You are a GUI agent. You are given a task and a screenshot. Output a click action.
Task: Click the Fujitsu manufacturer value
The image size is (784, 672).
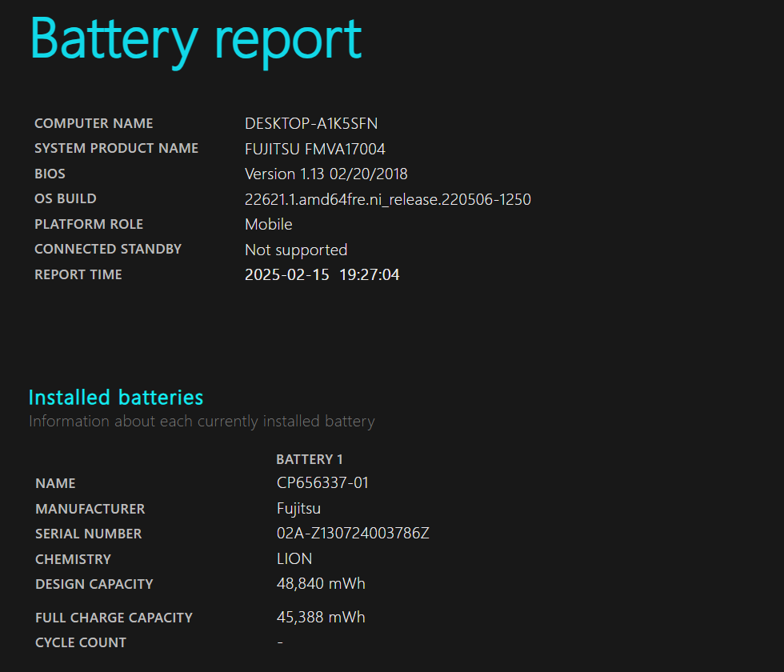(298, 509)
